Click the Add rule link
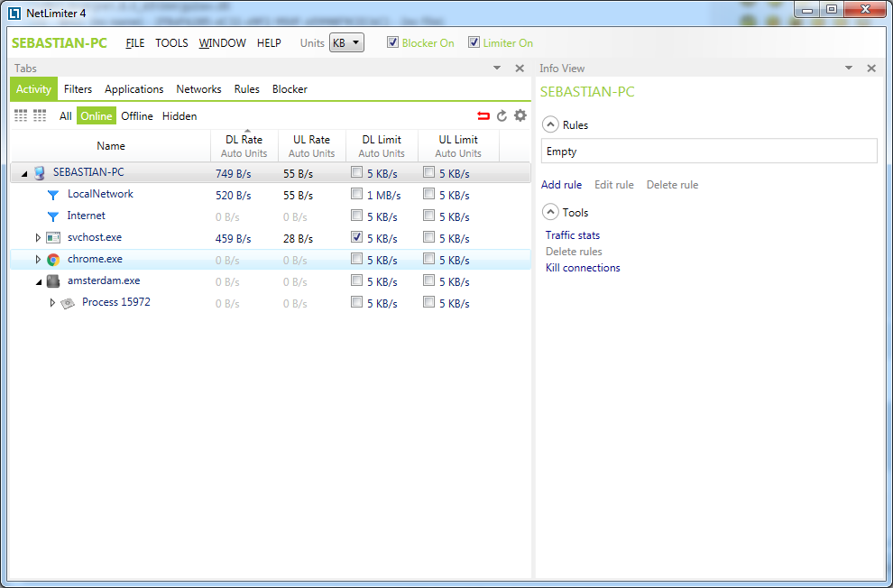893x588 pixels. tap(561, 185)
